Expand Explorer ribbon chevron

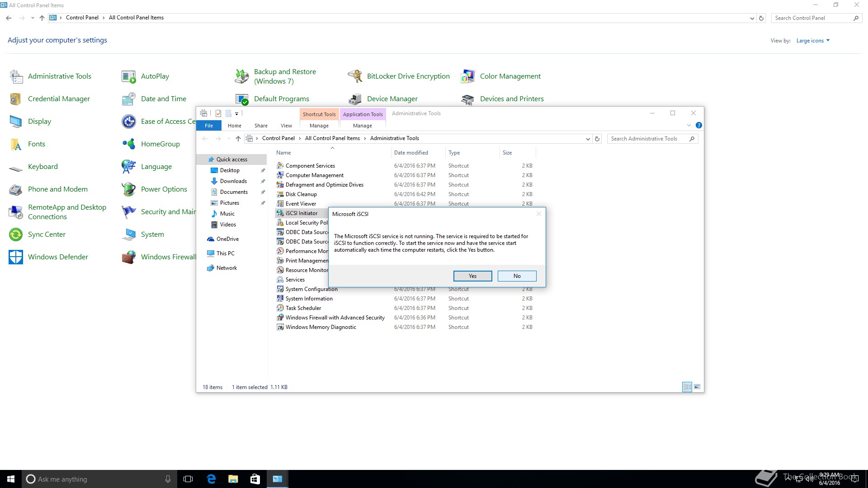(x=689, y=125)
